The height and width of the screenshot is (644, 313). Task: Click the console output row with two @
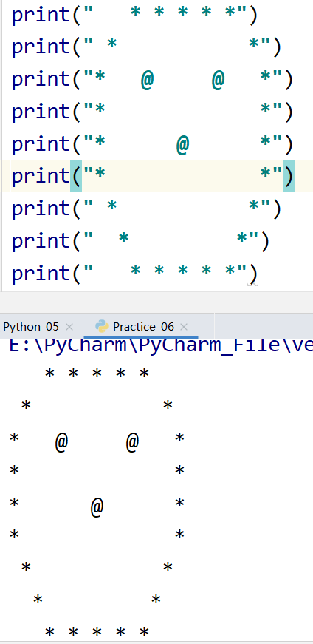(97, 442)
